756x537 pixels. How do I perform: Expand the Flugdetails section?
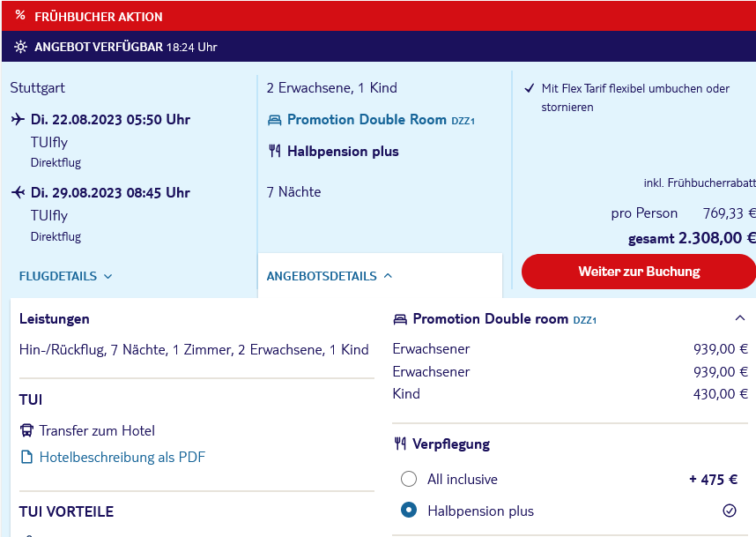65,277
